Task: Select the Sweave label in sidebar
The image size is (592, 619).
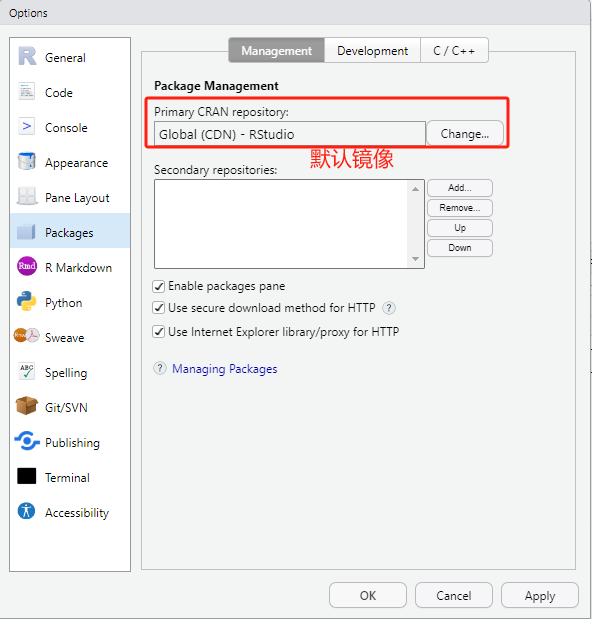Action: pos(65,338)
